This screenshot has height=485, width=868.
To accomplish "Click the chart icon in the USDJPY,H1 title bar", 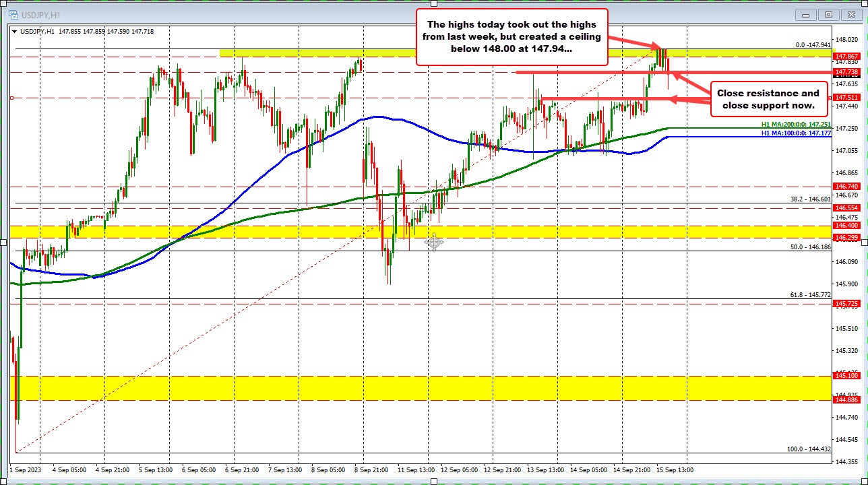I will [15, 13].
